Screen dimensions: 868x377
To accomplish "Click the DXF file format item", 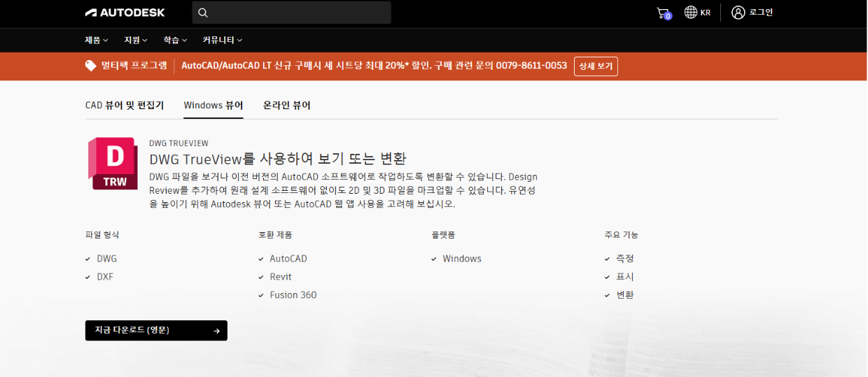I will pos(105,277).
